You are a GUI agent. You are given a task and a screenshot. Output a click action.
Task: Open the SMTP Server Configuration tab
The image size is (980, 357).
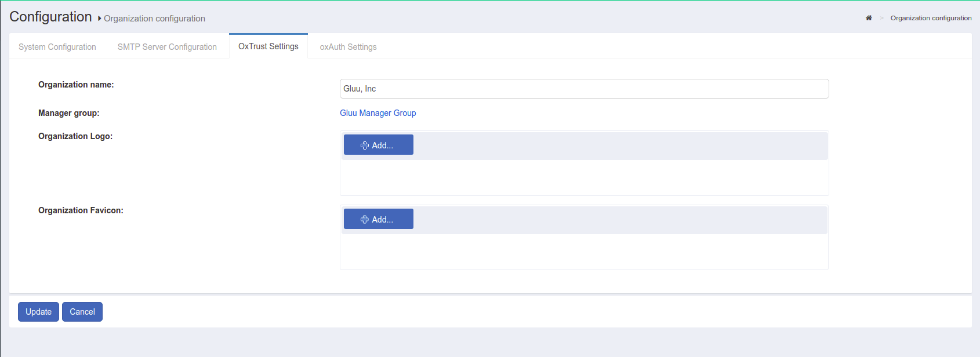(x=167, y=47)
